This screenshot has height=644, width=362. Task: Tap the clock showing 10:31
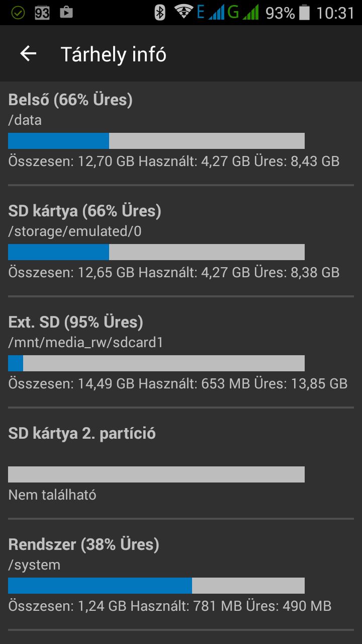tap(335, 13)
